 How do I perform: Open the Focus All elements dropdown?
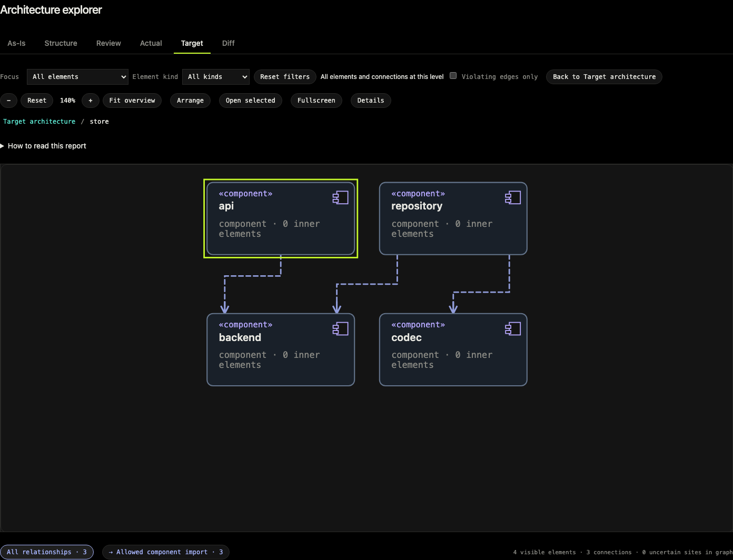[x=77, y=77]
